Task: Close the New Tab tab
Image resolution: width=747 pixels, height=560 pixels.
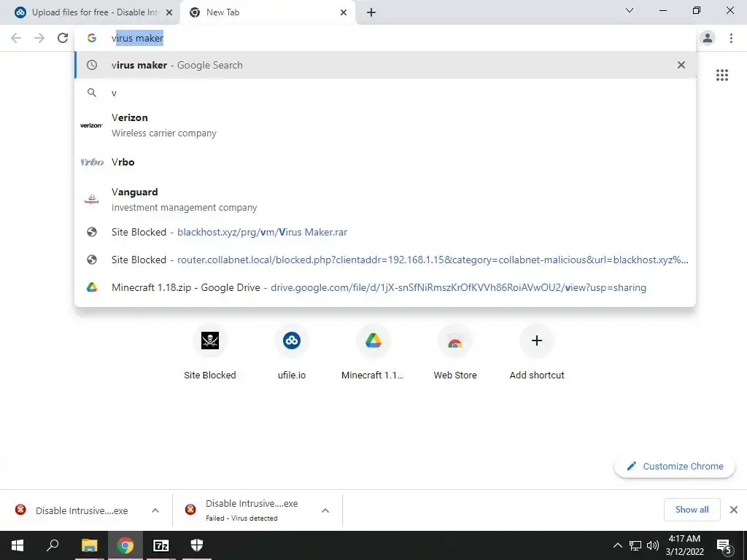Action: (344, 12)
